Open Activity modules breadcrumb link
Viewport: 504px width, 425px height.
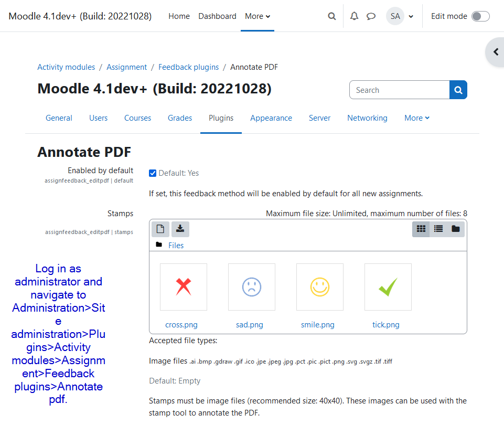pos(66,67)
